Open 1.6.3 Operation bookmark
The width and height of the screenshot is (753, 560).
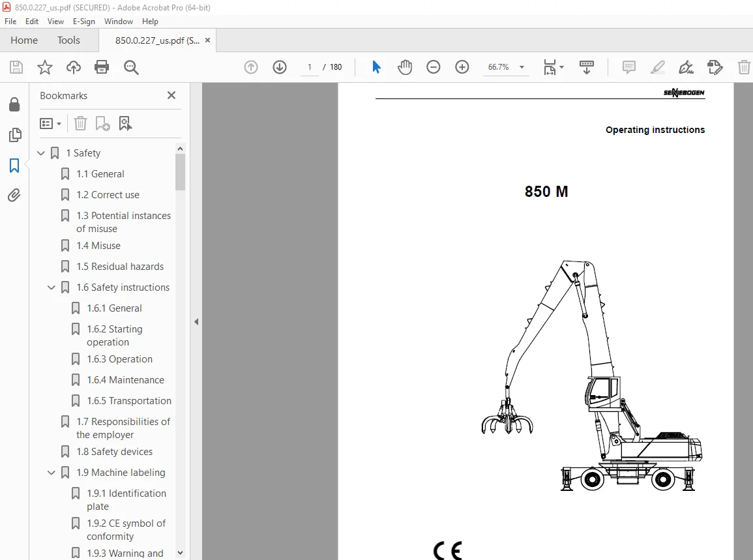point(119,359)
